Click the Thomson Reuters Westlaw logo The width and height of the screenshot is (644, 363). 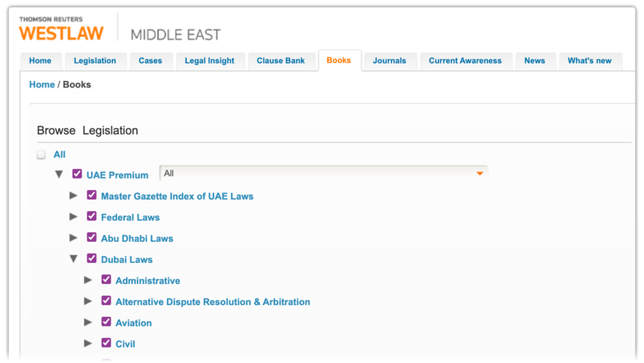coord(61,30)
